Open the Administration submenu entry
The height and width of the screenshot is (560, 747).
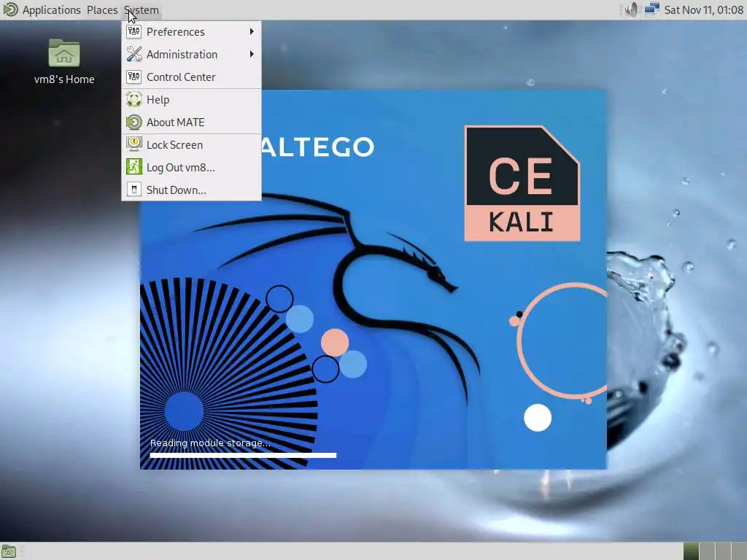point(192,54)
